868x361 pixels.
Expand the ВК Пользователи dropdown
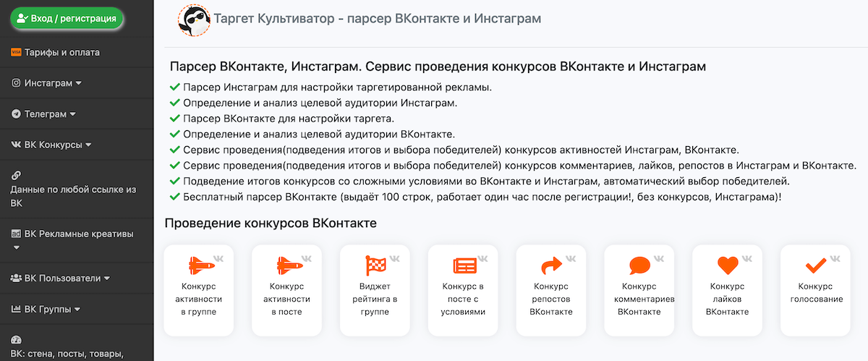[77, 278]
